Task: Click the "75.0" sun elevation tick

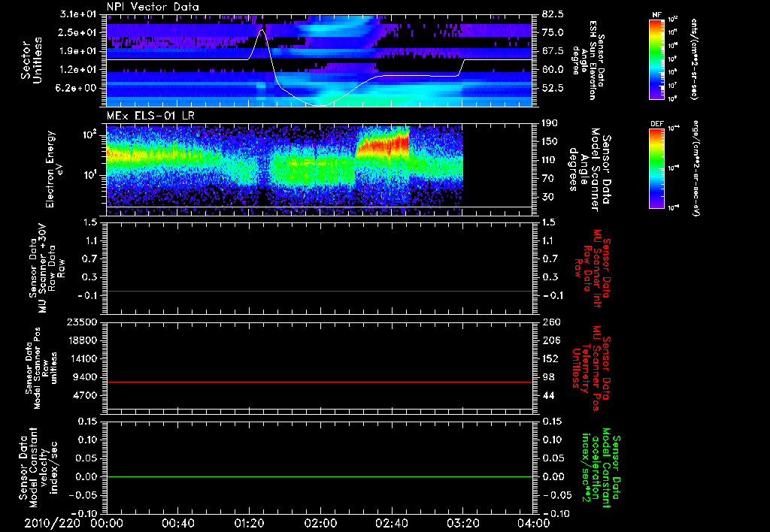Action: [553, 32]
